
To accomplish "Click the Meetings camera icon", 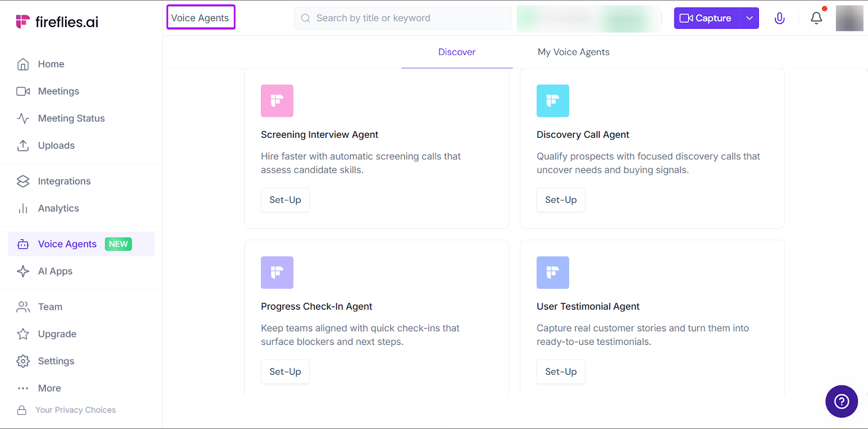I will point(23,91).
